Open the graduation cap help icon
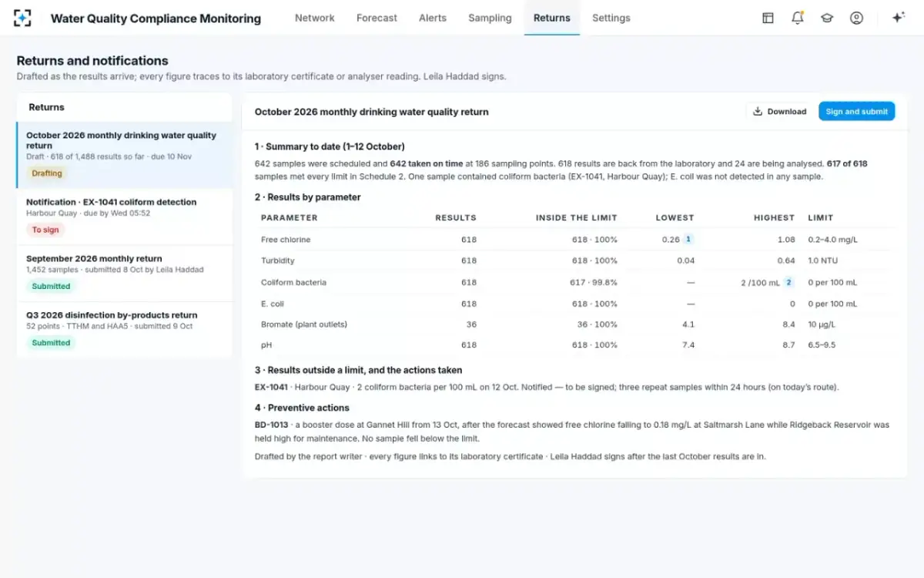Image resolution: width=924 pixels, height=578 pixels. pyautogui.click(x=827, y=18)
